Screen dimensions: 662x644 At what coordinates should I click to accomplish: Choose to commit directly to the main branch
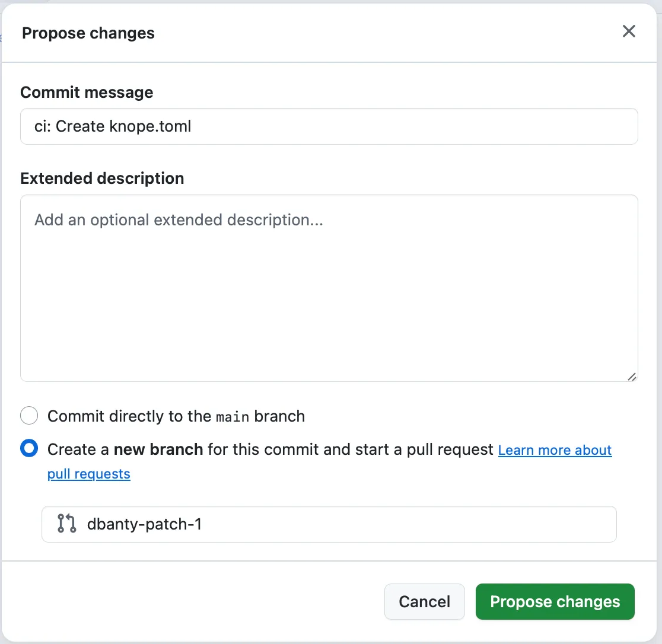coord(29,416)
